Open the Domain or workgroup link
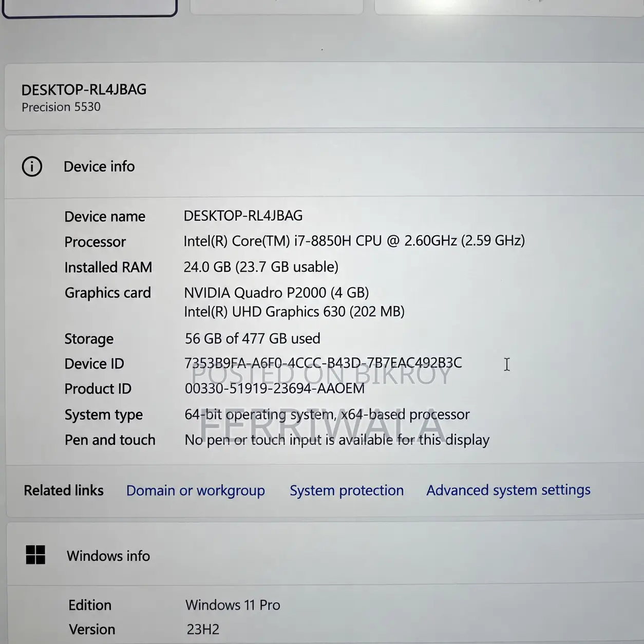644x644 pixels. tap(196, 490)
